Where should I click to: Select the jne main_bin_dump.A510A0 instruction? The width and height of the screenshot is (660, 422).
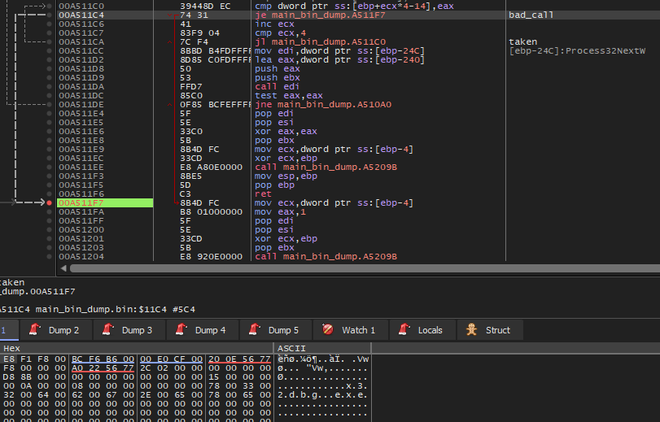[x=323, y=104]
